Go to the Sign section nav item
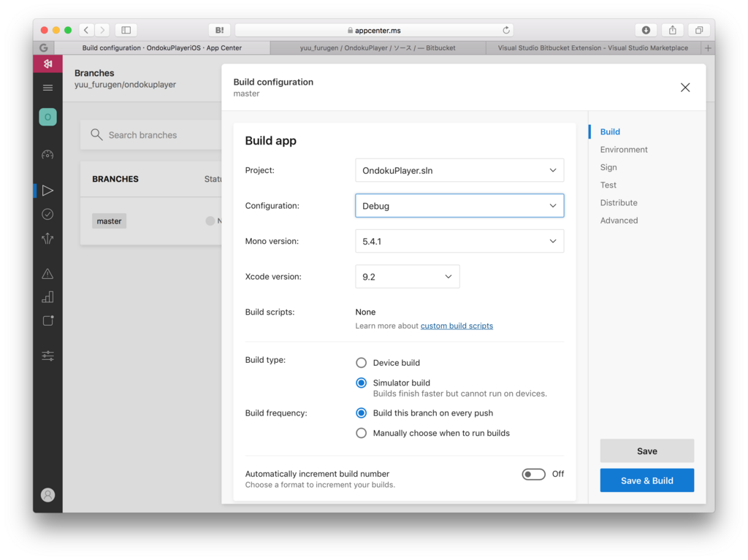Screen dimensions: 748x560 [x=608, y=167]
